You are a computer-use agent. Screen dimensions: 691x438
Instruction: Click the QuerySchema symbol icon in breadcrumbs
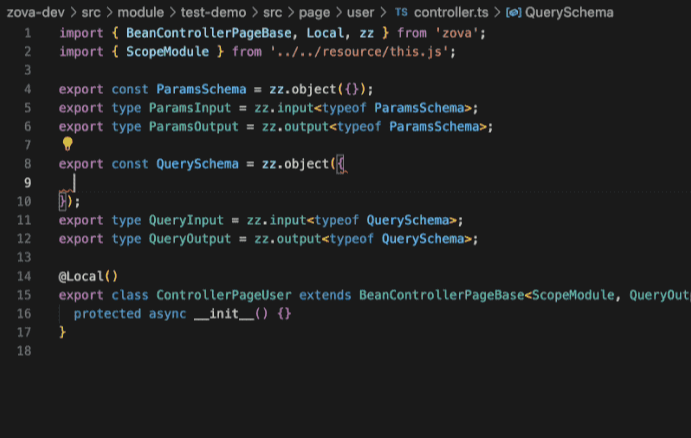tap(513, 13)
